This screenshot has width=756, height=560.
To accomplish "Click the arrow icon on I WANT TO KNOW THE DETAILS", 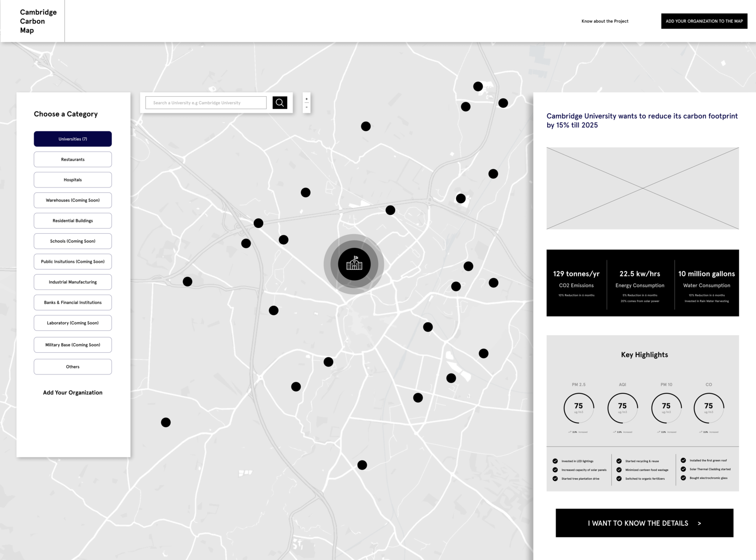I will tap(699, 523).
